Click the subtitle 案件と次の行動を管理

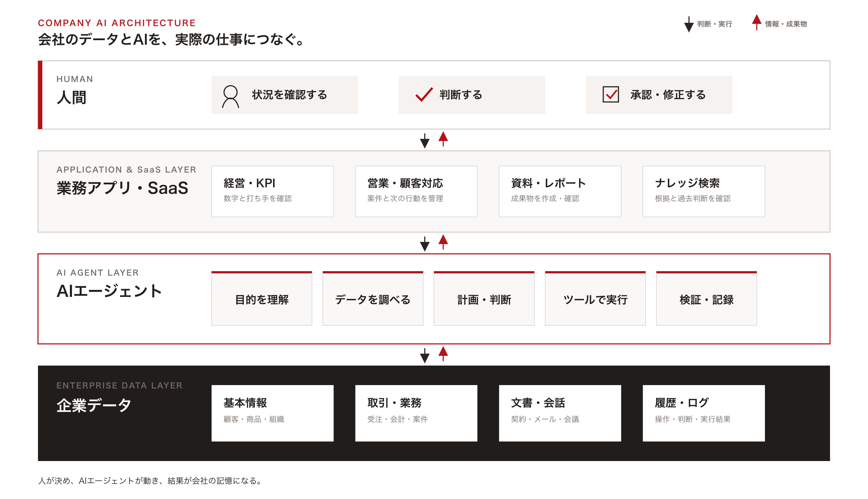tap(405, 198)
